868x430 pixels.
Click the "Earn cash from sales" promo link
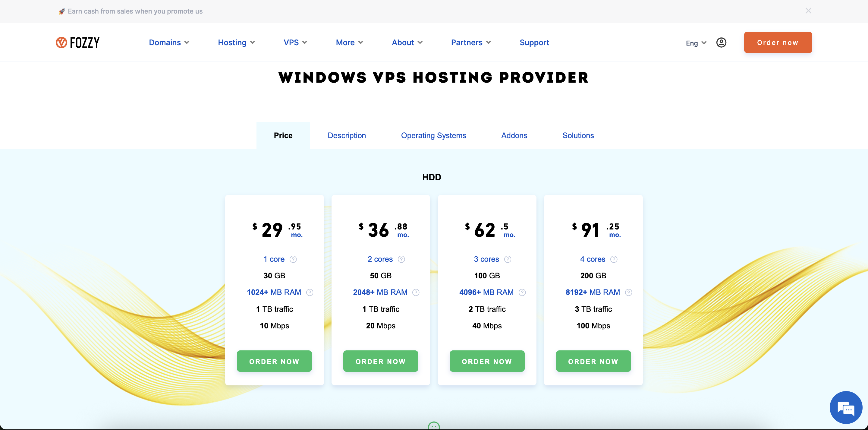(x=130, y=11)
